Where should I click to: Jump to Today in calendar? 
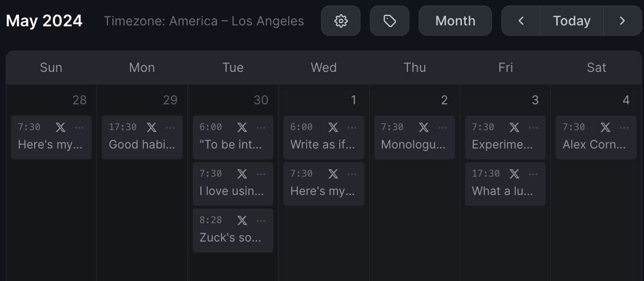pyautogui.click(x=572, y=21)
